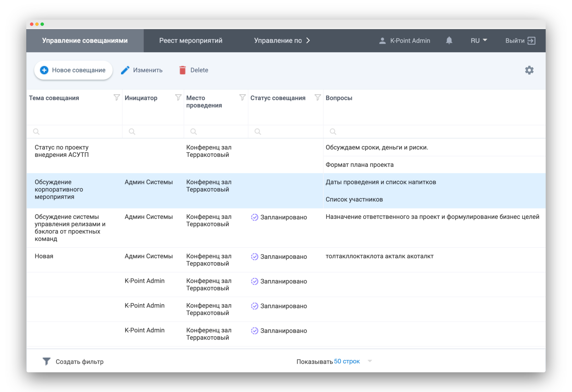Open the Управление по tab
572x392 pixels.
coord(278,40)
